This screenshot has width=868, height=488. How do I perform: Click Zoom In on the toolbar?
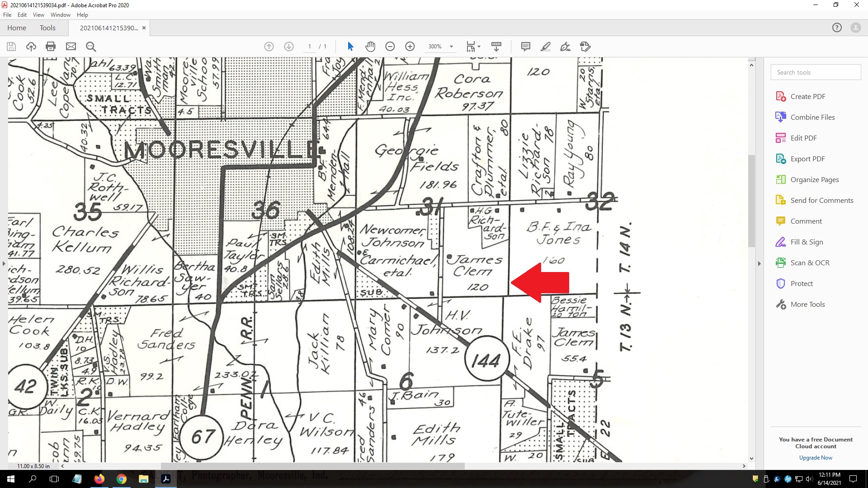[x=410, y=46]
